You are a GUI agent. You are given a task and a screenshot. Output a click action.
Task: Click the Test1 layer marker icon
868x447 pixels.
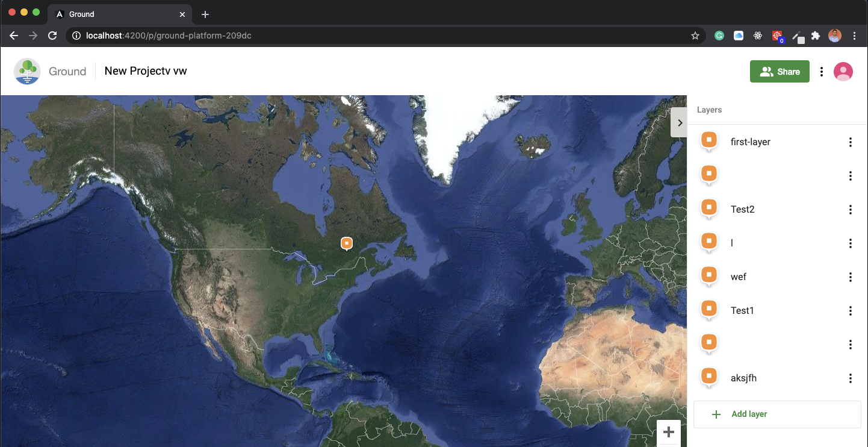tap(708, 308)
